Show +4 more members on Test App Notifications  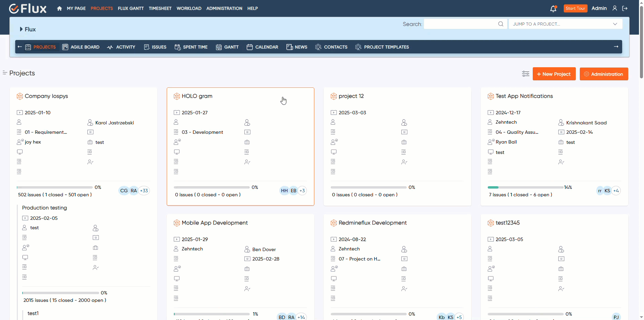[x=616, y=191]
